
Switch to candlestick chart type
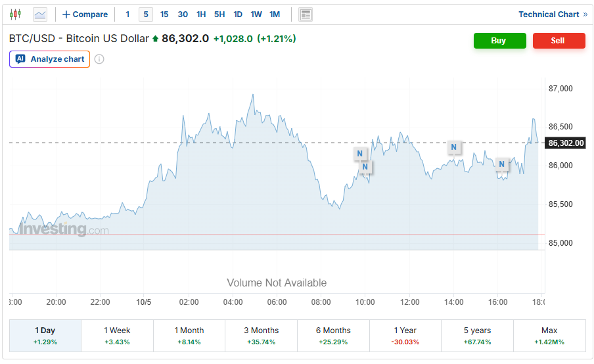click(x=15, y=14)
